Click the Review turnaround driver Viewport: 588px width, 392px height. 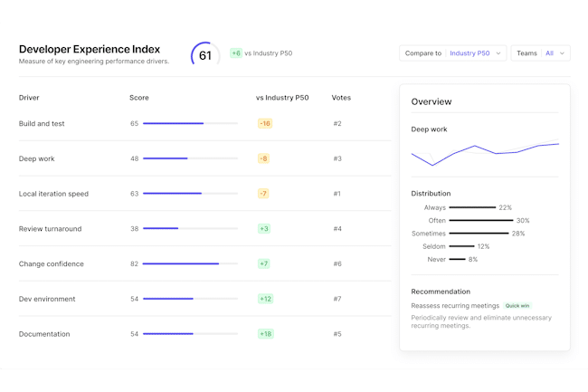coord(50,229)
